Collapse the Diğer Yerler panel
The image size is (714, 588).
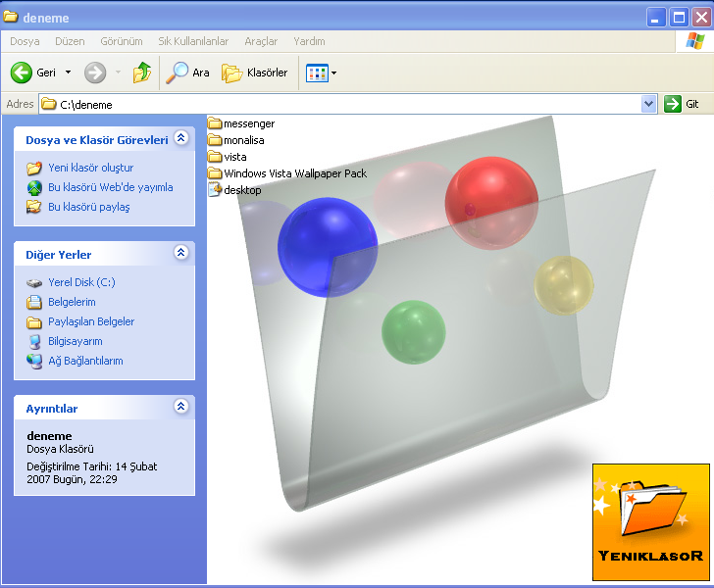point(180,253)
